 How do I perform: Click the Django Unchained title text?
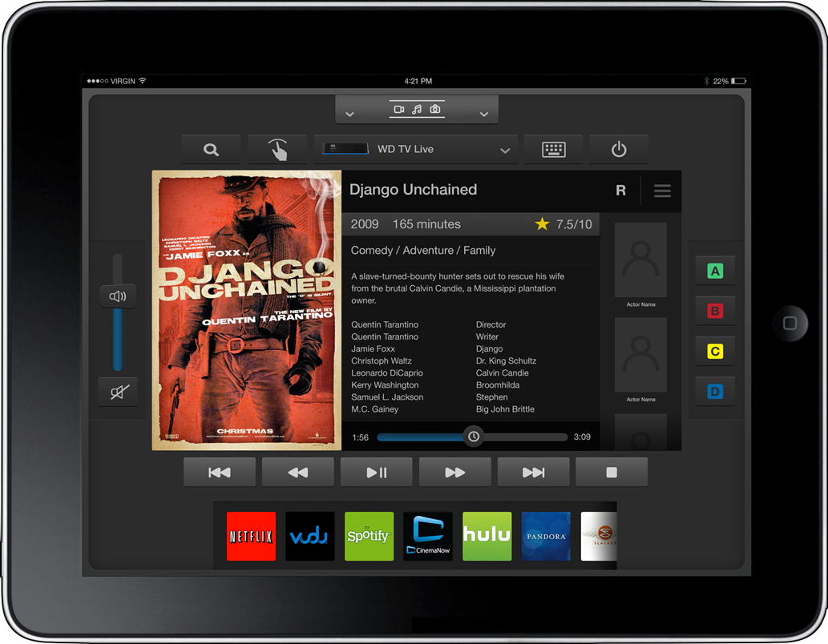pos(413,190)
